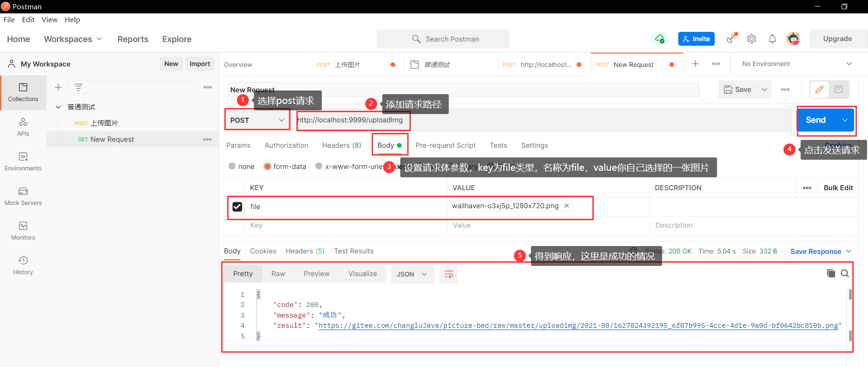The image size is (868, 367).
Task: Click the Bulk Edit link
Action: (x=838, y=188)
